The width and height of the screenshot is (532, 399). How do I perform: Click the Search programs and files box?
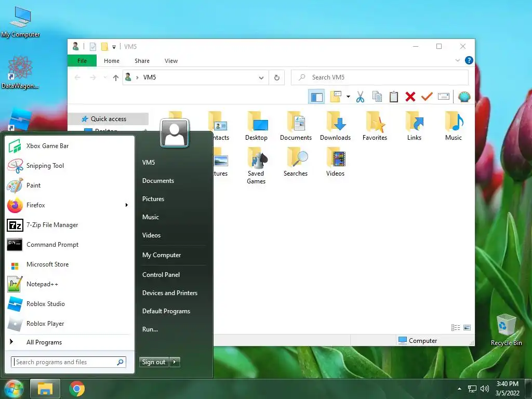tap(69, 362)
